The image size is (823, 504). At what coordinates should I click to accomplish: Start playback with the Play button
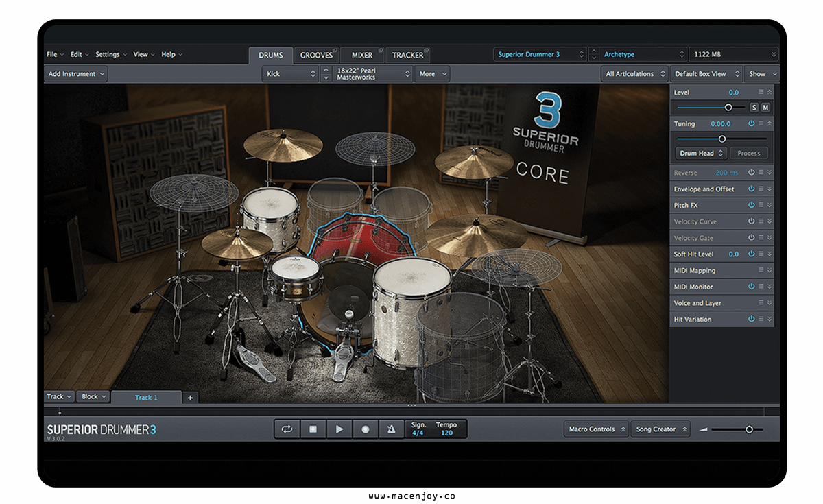click(339, 429)
